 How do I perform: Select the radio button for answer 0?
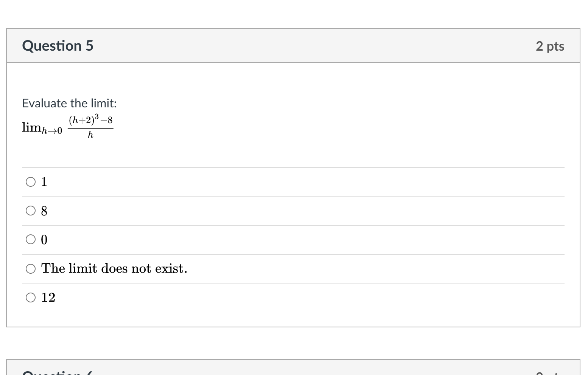[31, 239]
